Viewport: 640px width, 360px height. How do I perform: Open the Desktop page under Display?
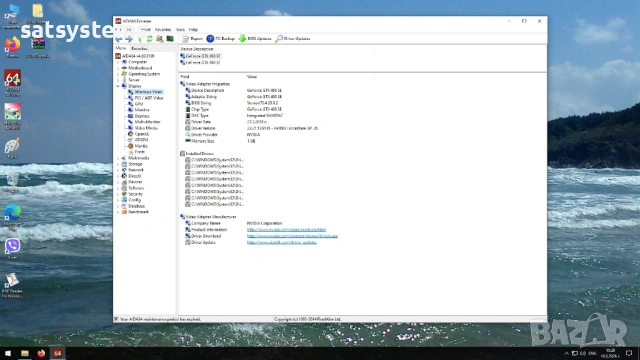click(x=139, y=116)
